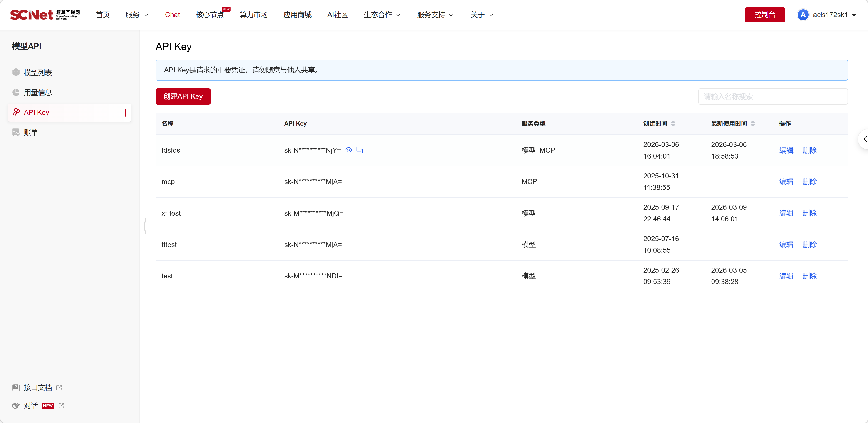Click the 创建API Key button

[x=183, y=96]
